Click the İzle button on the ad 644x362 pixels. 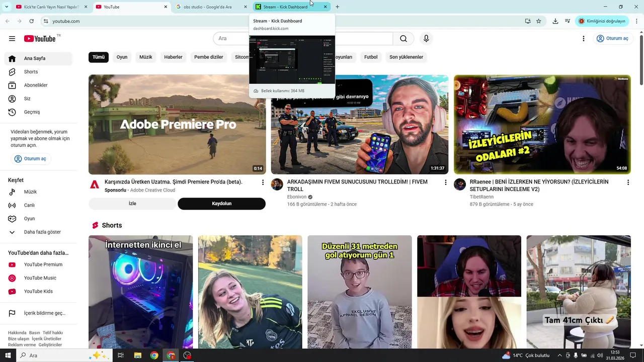pos(132,204)
